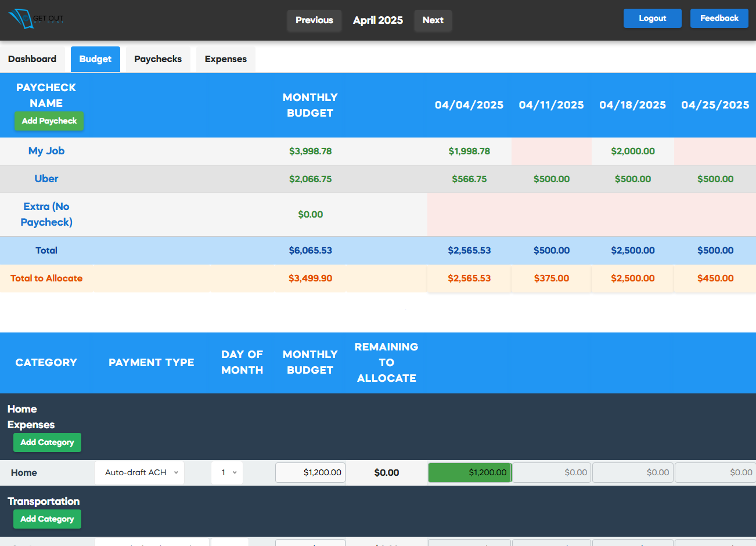Click the Home category row label

[24, 473]
